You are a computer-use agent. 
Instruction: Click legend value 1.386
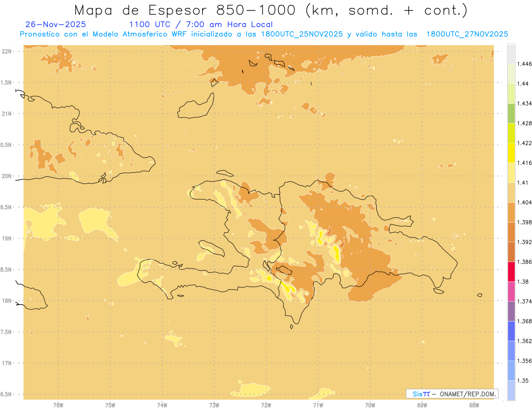[525, 262]
